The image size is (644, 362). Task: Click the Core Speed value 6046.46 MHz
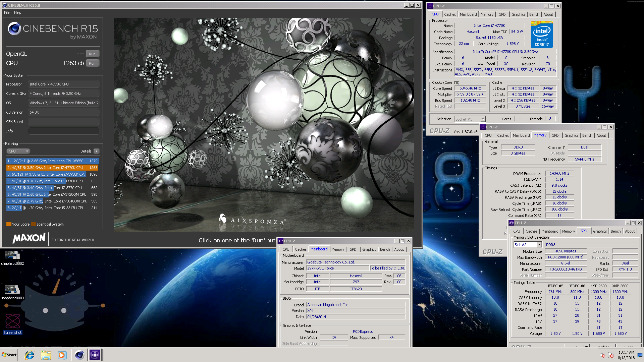(x=470, y=88)
